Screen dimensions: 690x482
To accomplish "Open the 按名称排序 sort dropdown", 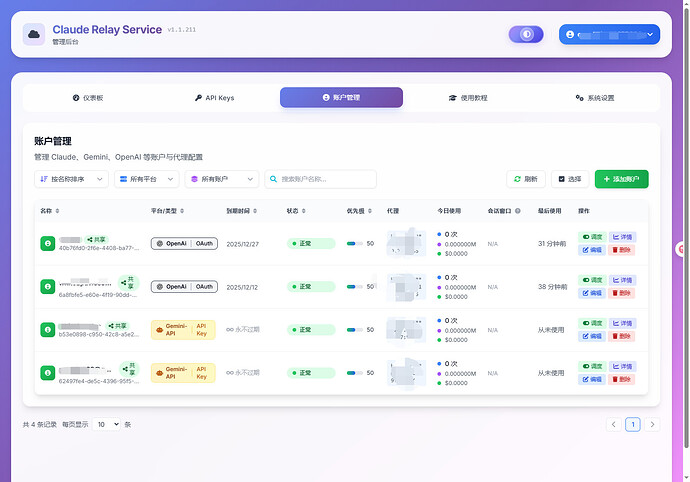I will click(x=71, y=179).
